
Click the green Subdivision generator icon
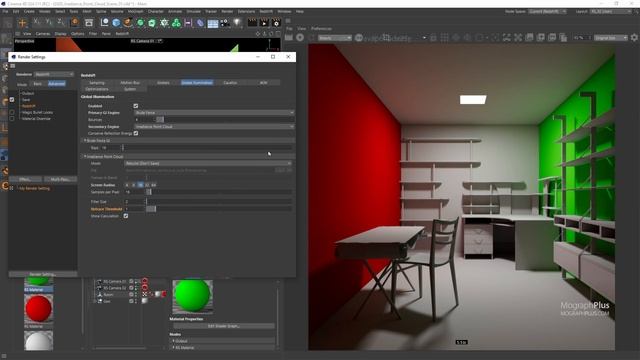(x=140, y=23)
